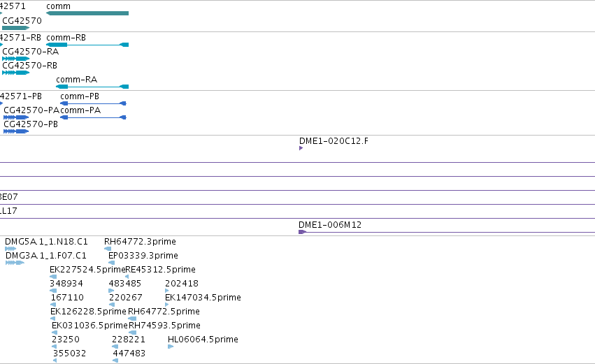
Task: Select the CG42570 gene feature bar
Action: (x=15, y=28)
